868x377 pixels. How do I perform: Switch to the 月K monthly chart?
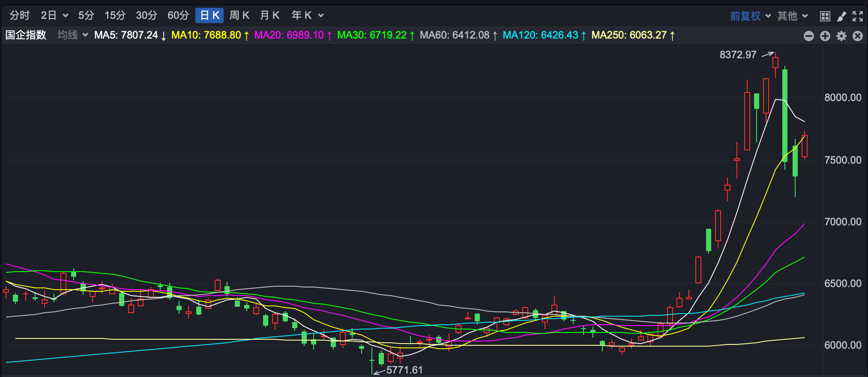[270, 15]
